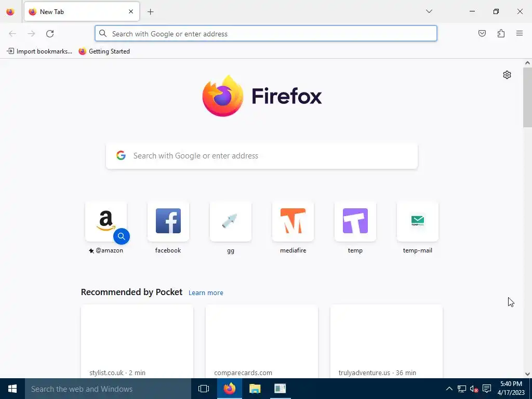This screenshot has width=532, height=399.
Task: Open Firefox application hamburger menu
Action: 520,33
